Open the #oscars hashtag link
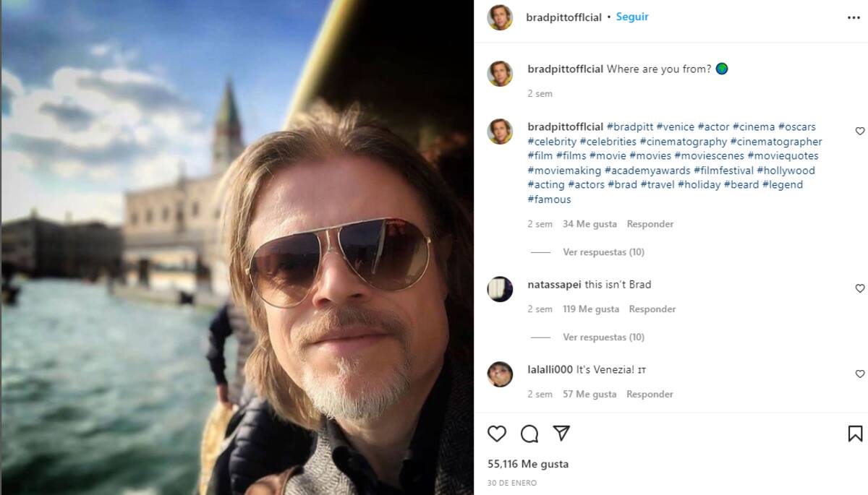 click(796, 127)
